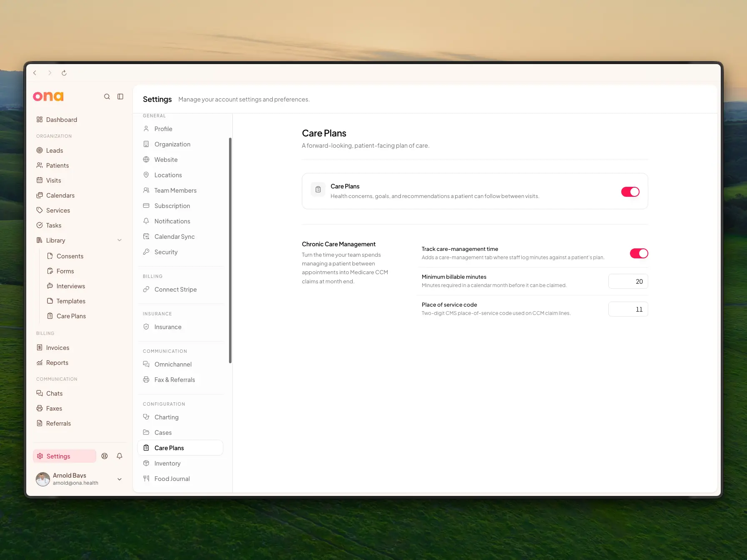This screenshot has width=747, height=560.
Task: Open Website settings
Action: tap(180, 160)
